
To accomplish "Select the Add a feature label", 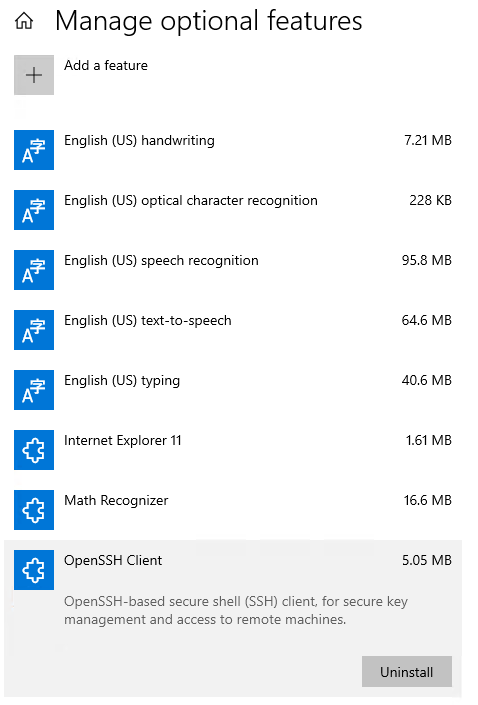I will (106, 66).
